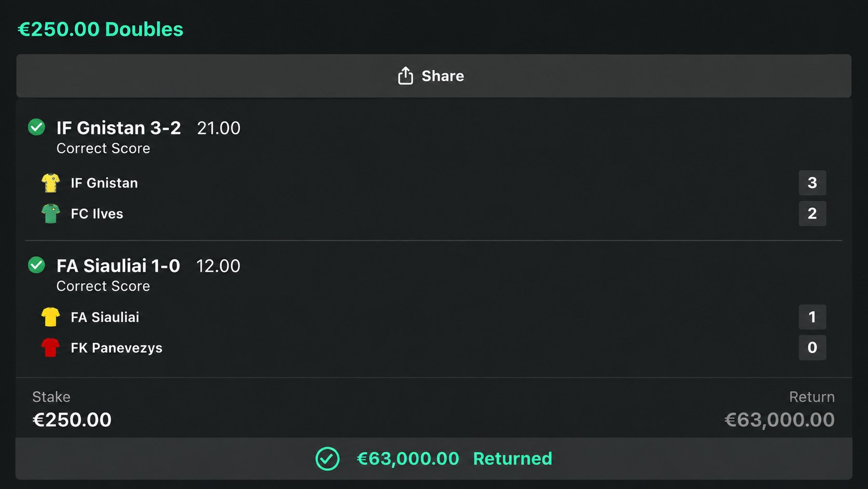The image size is (868, 489).
Task: Click the €250.00 Doubles heading
Action: click(x=100, y=29)
